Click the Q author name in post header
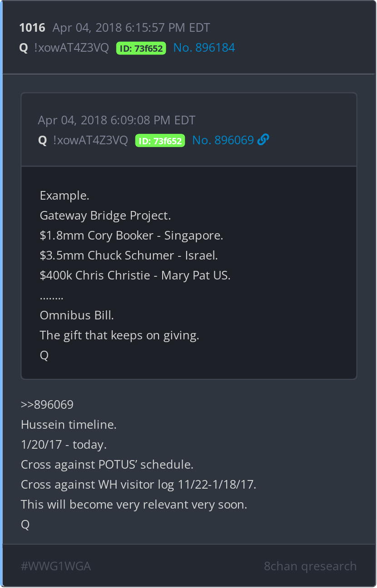The width and height of the screenshot is (377, 588). (24, 48)
